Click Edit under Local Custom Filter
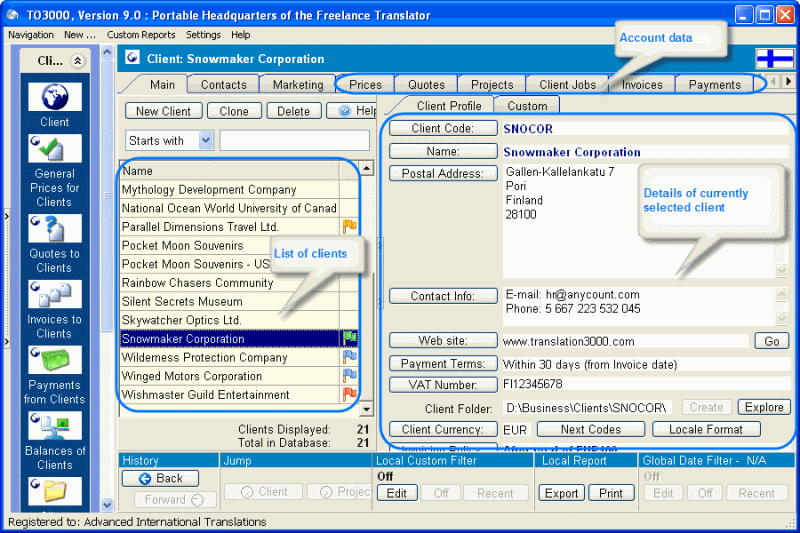Viewport: 800px width, 533px height. click(x=396, y=493)
